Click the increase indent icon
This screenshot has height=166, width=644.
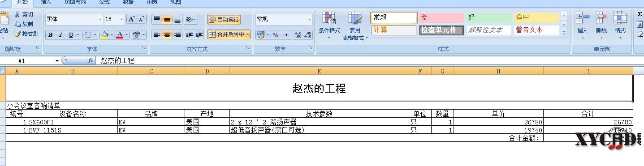pos(199,34)
